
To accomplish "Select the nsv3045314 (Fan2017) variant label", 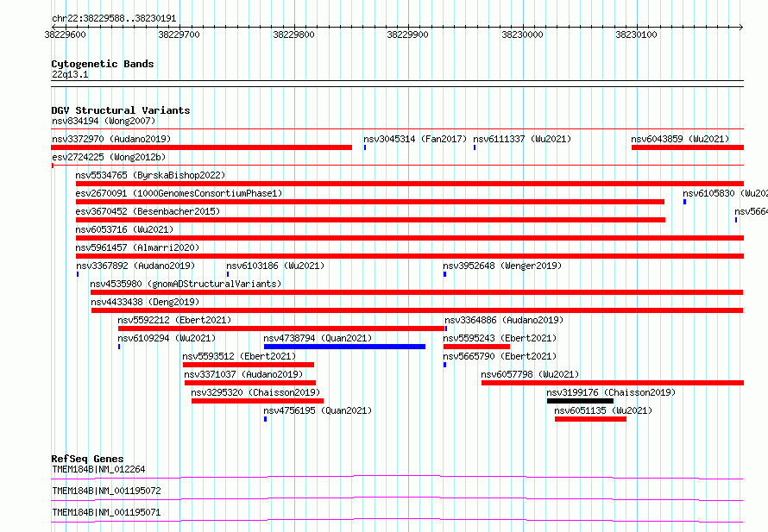I will [x=415, y=139].
